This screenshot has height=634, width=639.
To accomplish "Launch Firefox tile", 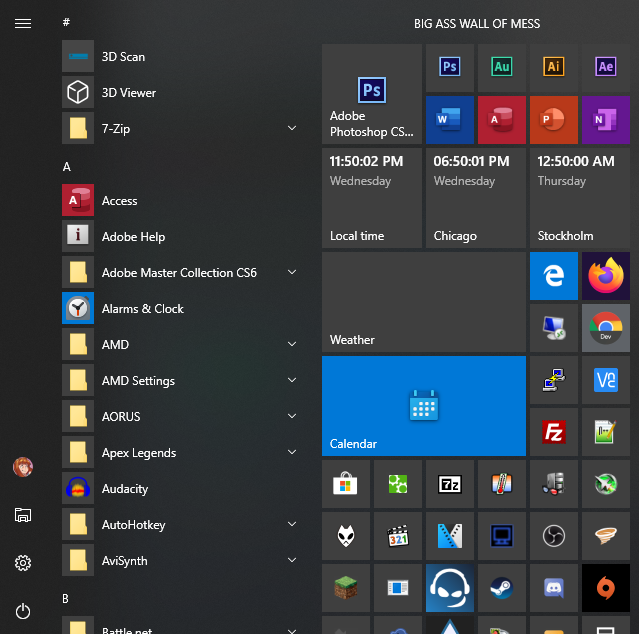I will [606, 276].
